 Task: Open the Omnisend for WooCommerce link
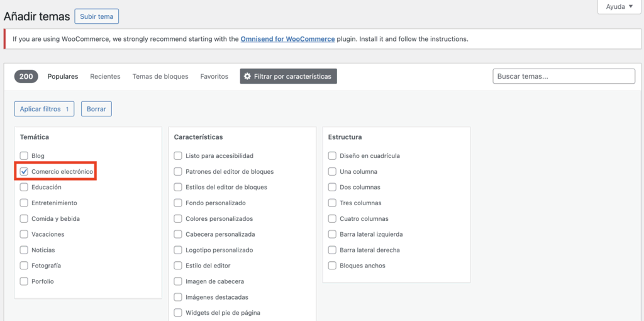[287, 39]
